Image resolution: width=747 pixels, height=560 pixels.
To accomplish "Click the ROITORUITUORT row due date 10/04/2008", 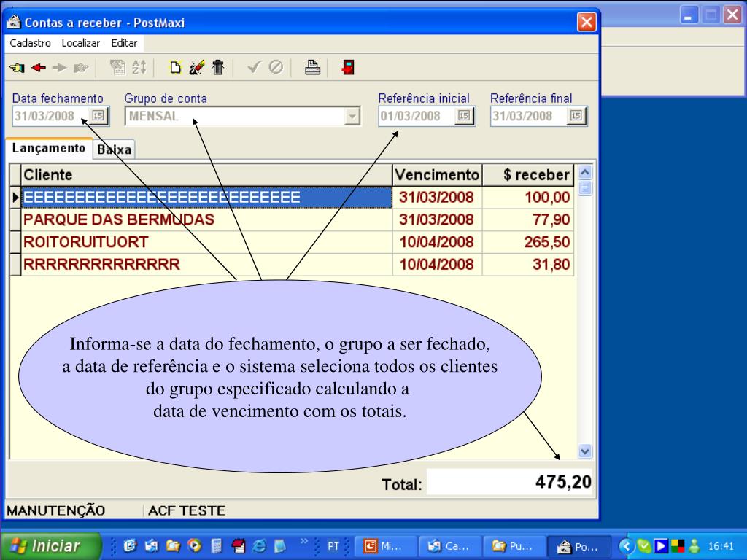I will [x=437, y=242].
